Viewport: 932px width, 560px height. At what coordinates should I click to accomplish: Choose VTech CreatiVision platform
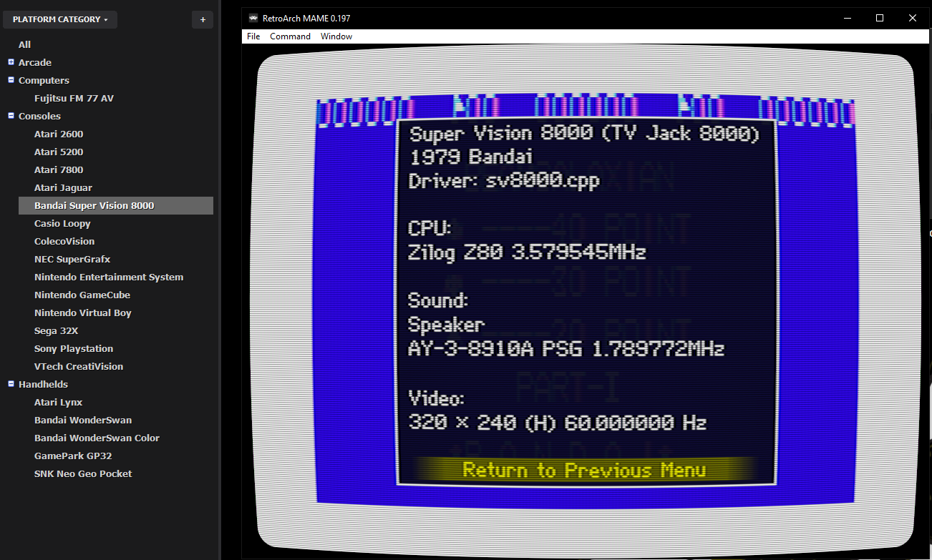(79, 366)
